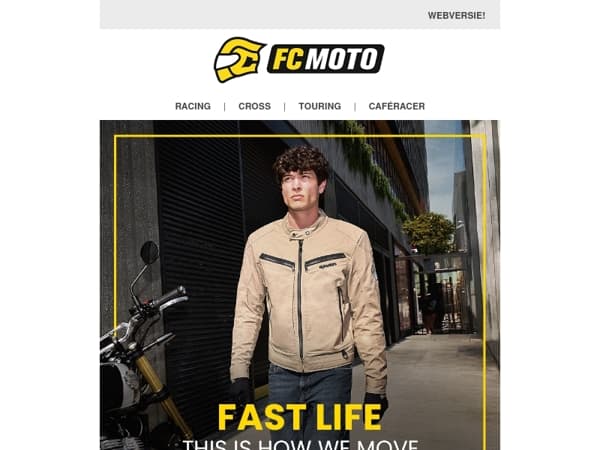The height and width of the screenshot is (450, 600).
Task: Click the yellow helmet logo icon
Action: tap(239, 59)
